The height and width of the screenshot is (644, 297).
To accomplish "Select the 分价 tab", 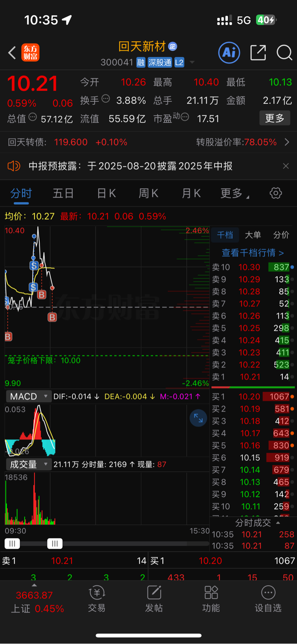I will click(281, 235).
